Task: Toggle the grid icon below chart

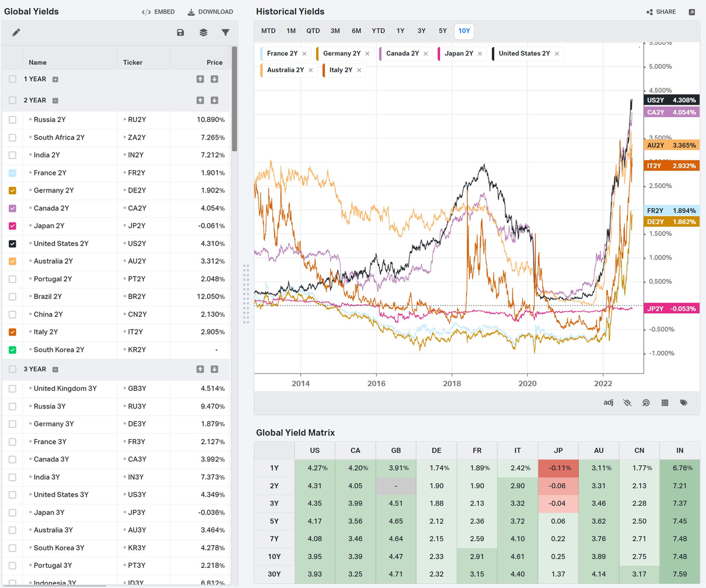Action: pos(665,403)
